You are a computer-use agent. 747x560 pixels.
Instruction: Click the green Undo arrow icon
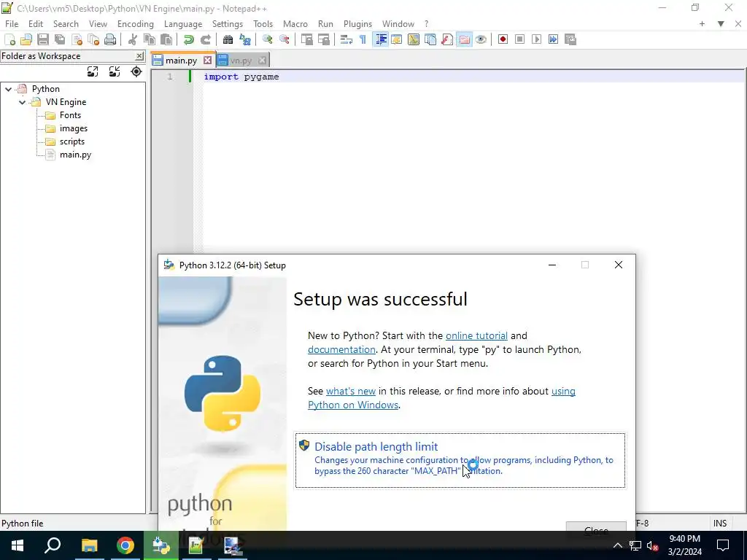189,39
